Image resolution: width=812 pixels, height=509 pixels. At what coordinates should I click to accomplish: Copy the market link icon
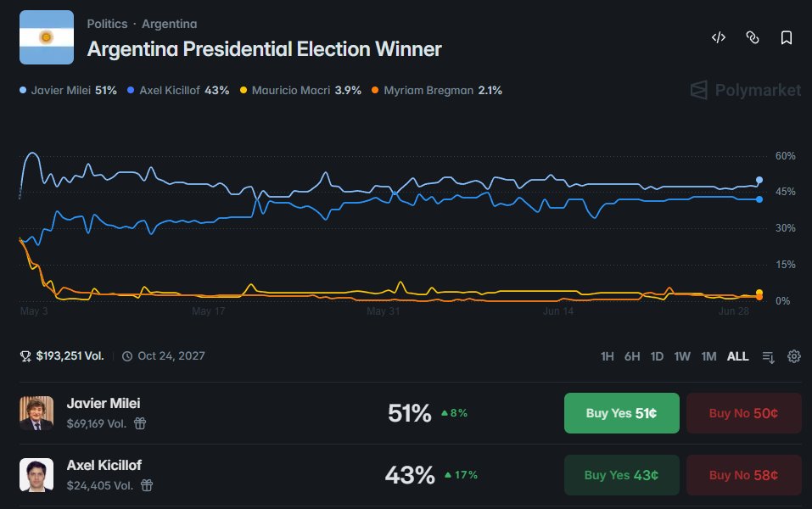(753, 37)
